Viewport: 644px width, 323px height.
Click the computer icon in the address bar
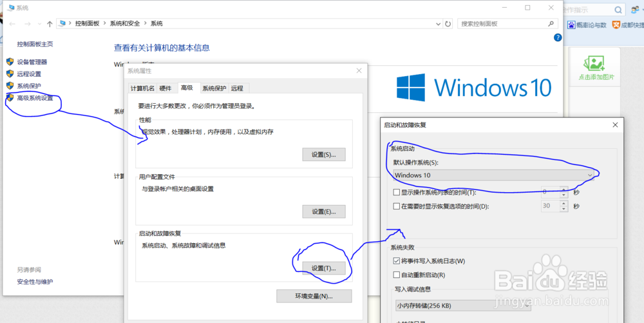click(x=62, y=23)
